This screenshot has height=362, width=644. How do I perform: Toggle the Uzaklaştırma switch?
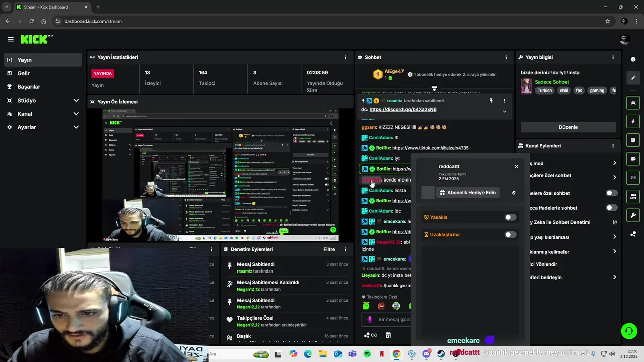pos(510,235)
